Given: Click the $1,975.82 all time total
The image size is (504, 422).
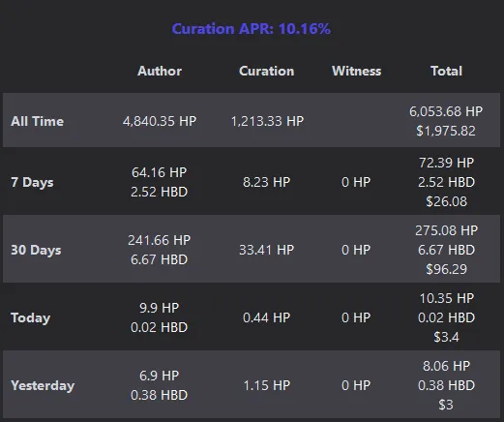Looking at the screenshot, I should [x=446, y=131].
